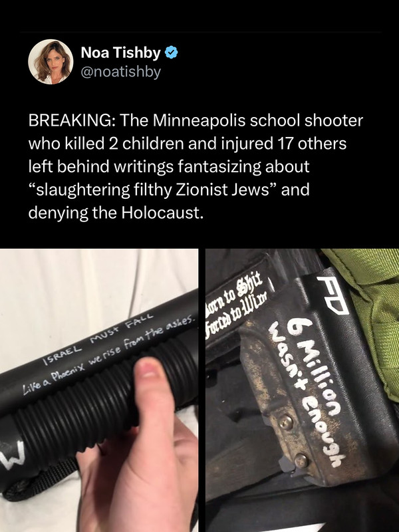Open the Noa Tishby display name
Screen dimensions: 399x532
click(120, 53)
